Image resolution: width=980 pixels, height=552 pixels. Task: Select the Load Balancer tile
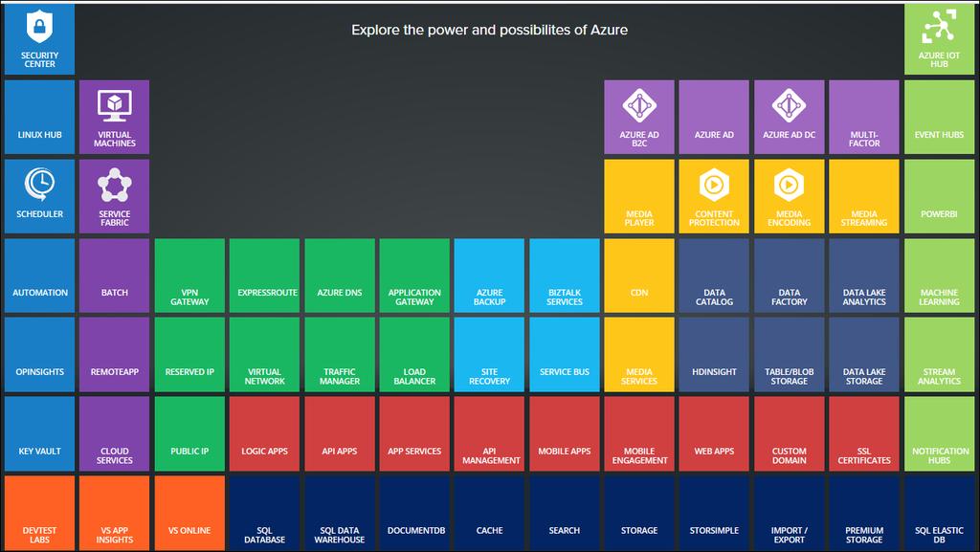click(x=414, y=355)
